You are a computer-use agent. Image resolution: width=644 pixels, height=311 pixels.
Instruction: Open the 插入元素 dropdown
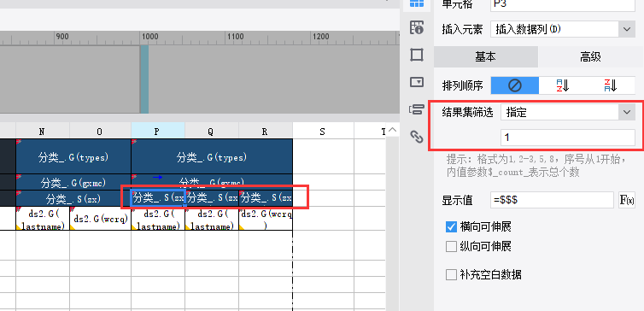[563, 30]
